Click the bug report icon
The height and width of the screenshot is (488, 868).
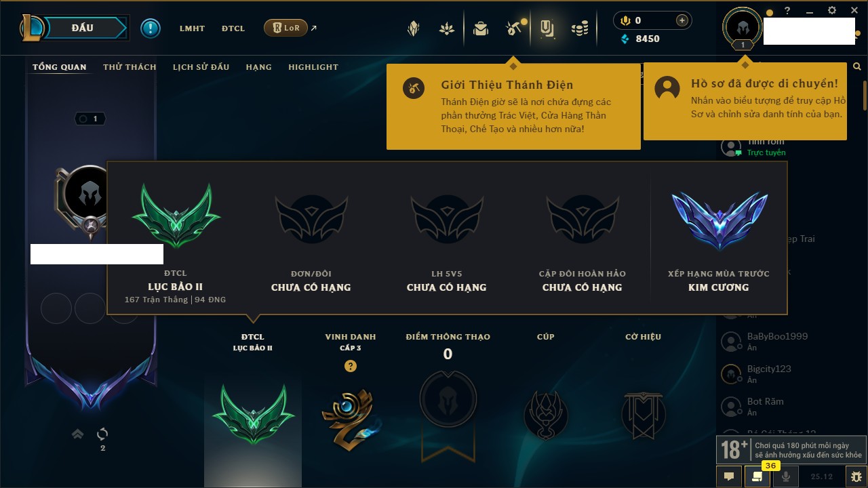tap(856, 476)
